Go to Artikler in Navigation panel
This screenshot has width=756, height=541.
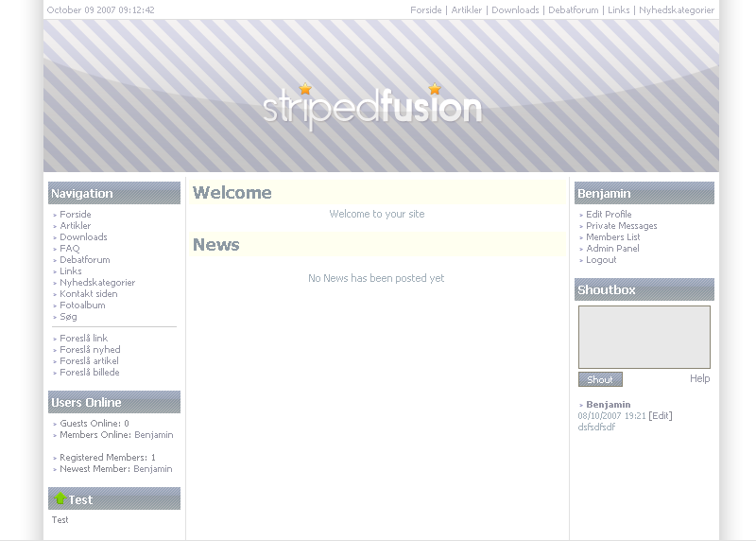pos(76,226)
